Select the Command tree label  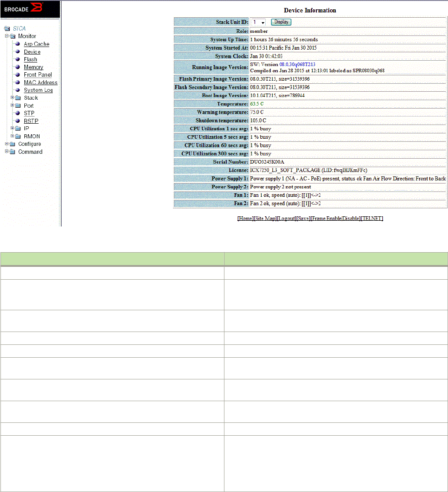pyautogui.click(x=30, y=152)
